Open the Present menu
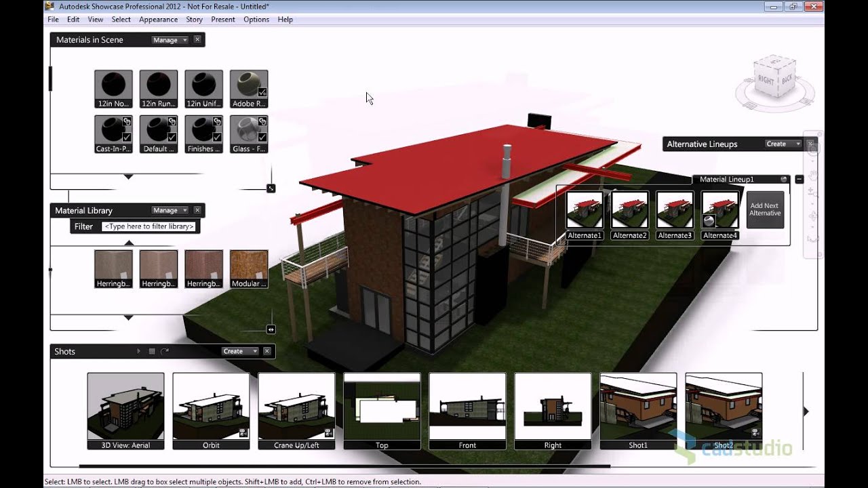Screen dimensions: 868x488 pos(223,20)
